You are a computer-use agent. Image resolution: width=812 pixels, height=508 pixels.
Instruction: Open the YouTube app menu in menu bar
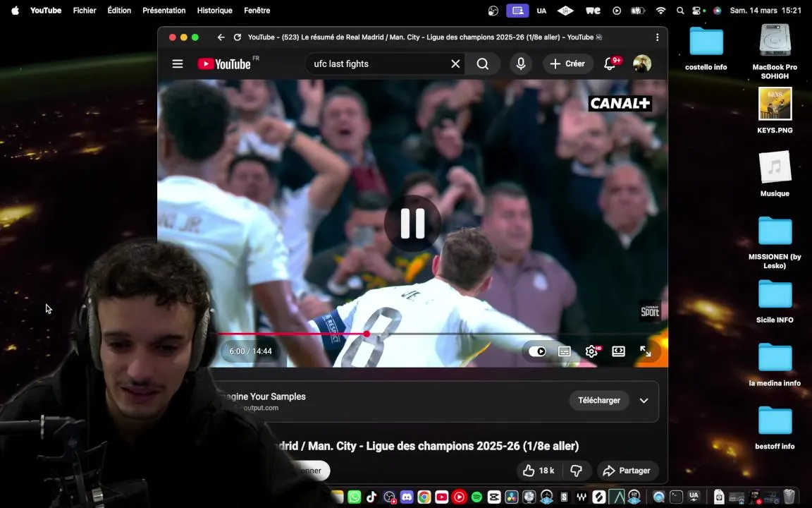point(46,11)
